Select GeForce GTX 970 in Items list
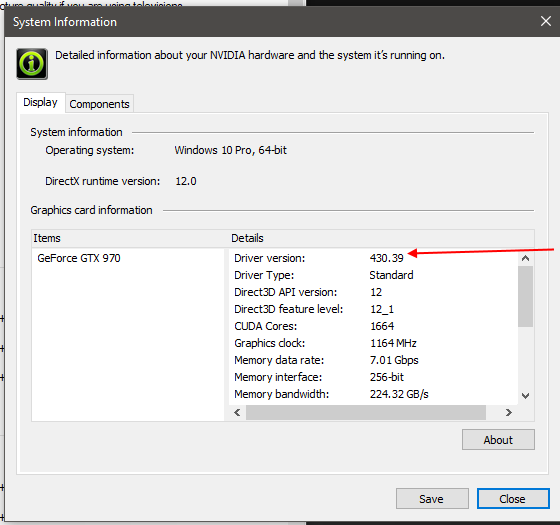The width and height of the screenshot is (560, 525). 79,258
